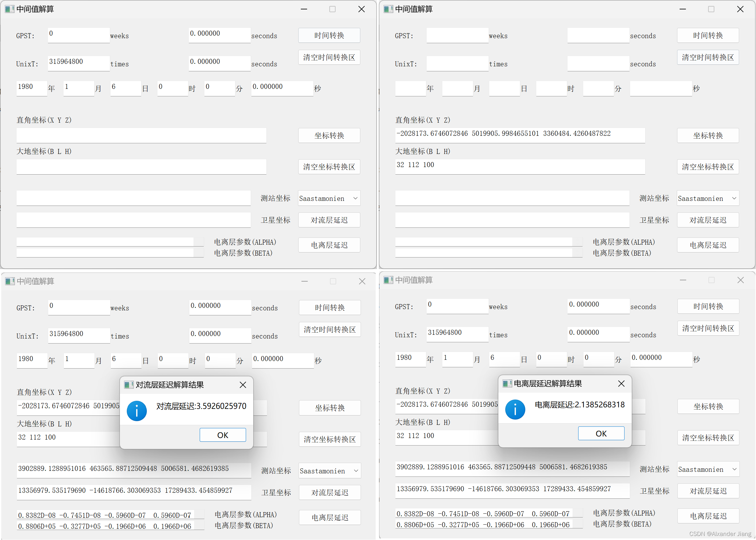Click 对流层延迟 in window with empty coordinate fields
This screenshot has width=756, height=540.
pos(329,220)
